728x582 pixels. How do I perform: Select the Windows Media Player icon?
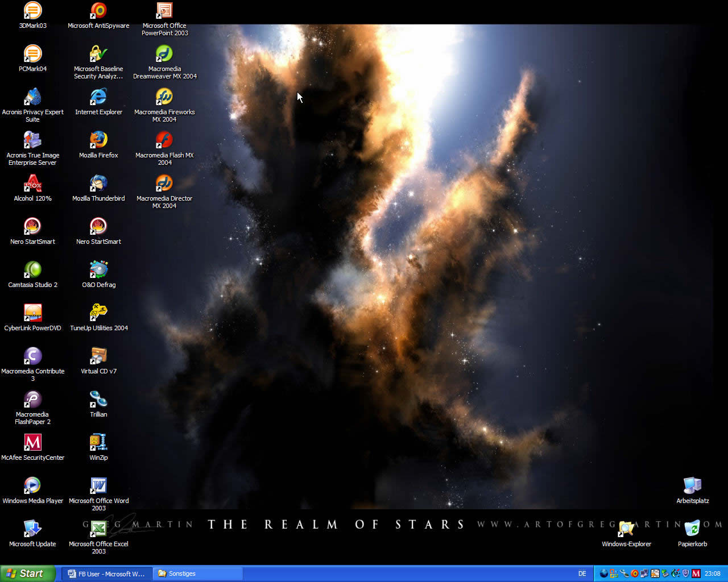(x=32, y=491)
